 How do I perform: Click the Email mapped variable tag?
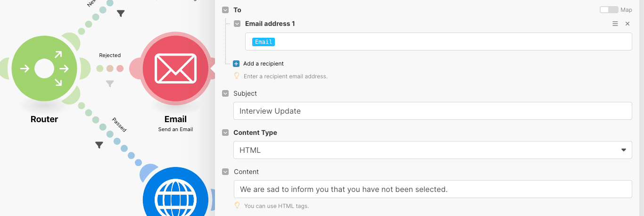[x=264, y=42]
